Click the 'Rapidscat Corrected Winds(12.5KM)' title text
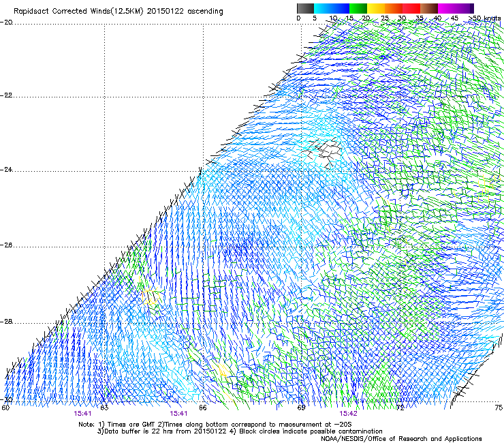 78,12
